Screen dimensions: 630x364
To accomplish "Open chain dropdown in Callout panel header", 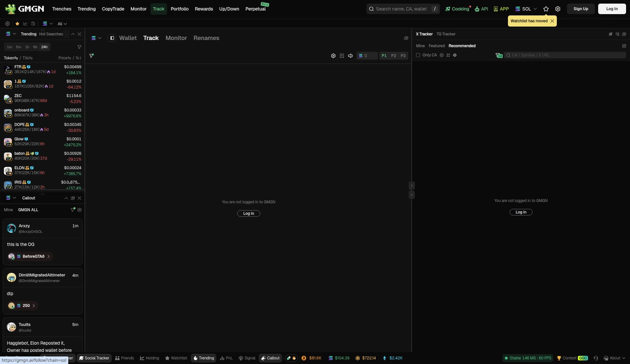I will click(x=11, y=198).
